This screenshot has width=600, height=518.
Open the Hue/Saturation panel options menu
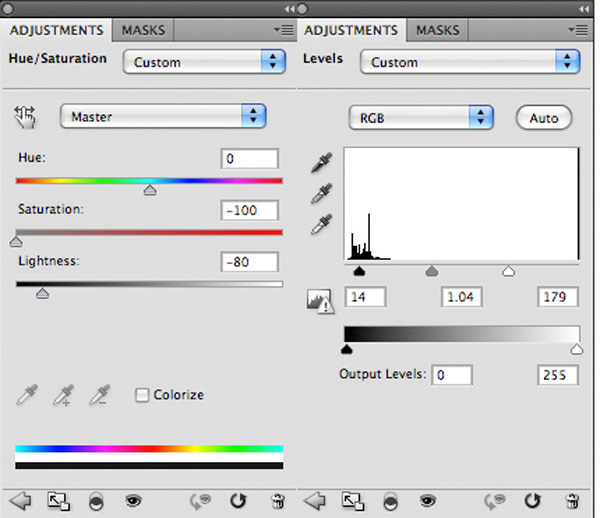284,30
